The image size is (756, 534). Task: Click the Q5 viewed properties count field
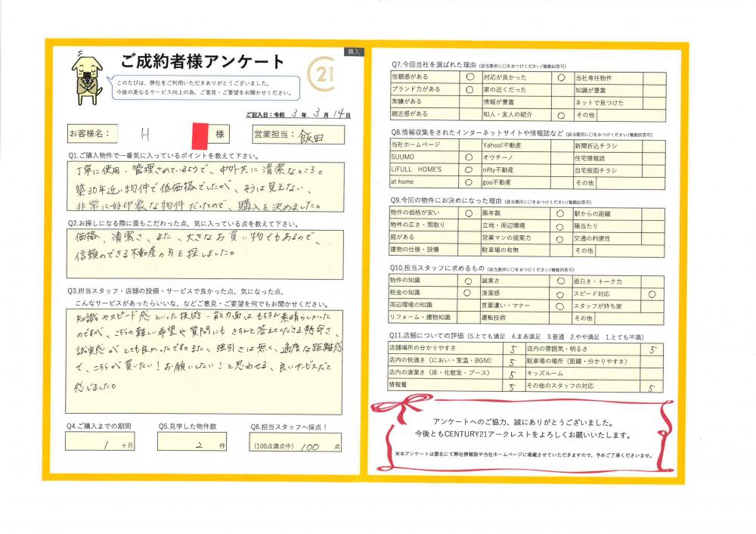(x=191, y=444)
